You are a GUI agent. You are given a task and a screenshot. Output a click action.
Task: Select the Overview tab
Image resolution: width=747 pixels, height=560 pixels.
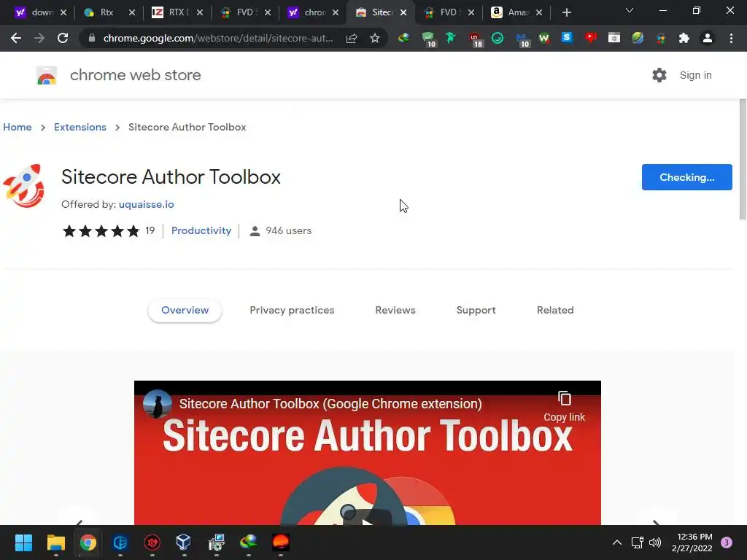coord(185,310)
